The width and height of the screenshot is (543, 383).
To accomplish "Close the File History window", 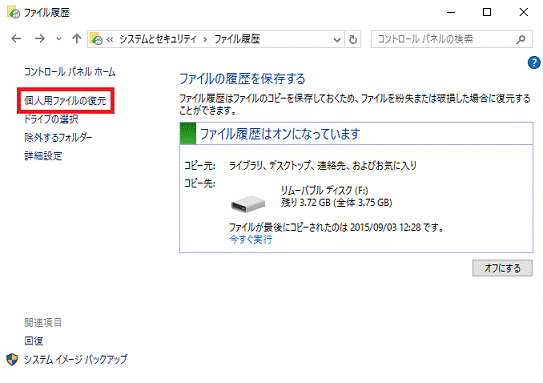I will pyautogui.click(x=524, y=12).
